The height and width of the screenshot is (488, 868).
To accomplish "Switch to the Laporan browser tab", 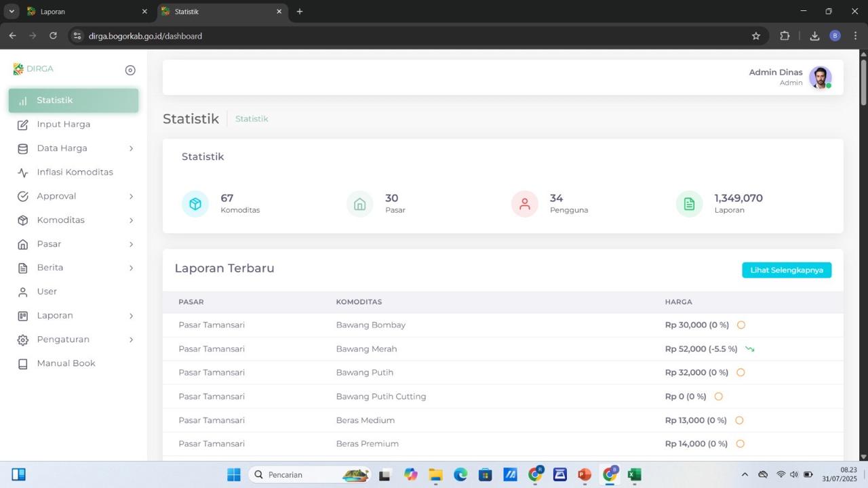I will click(x=81, y=12).
